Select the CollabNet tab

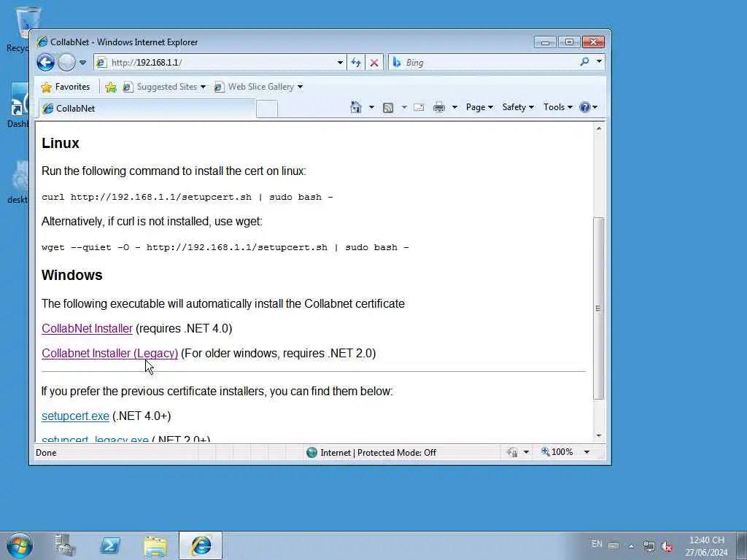(146, 109)
